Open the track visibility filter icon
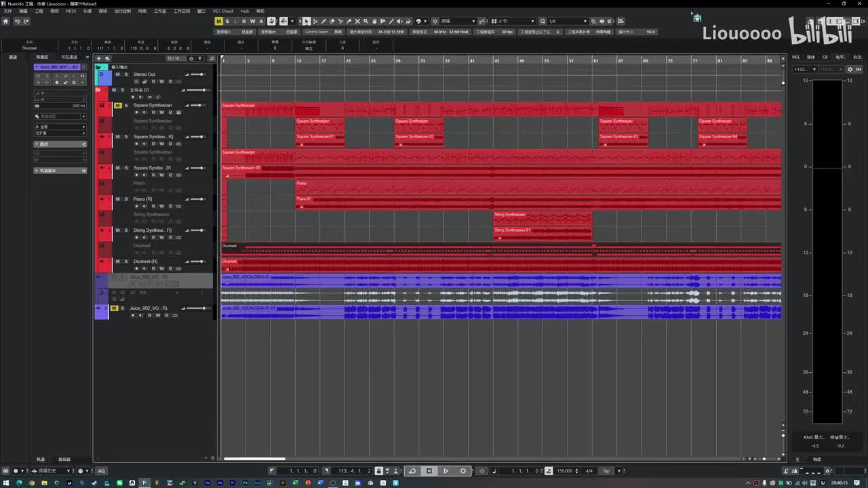Screen dimensions: 868x488 click(200, 59)
